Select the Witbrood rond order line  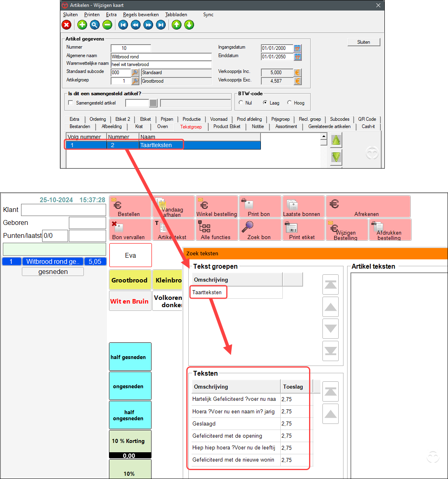coord(54,261)
